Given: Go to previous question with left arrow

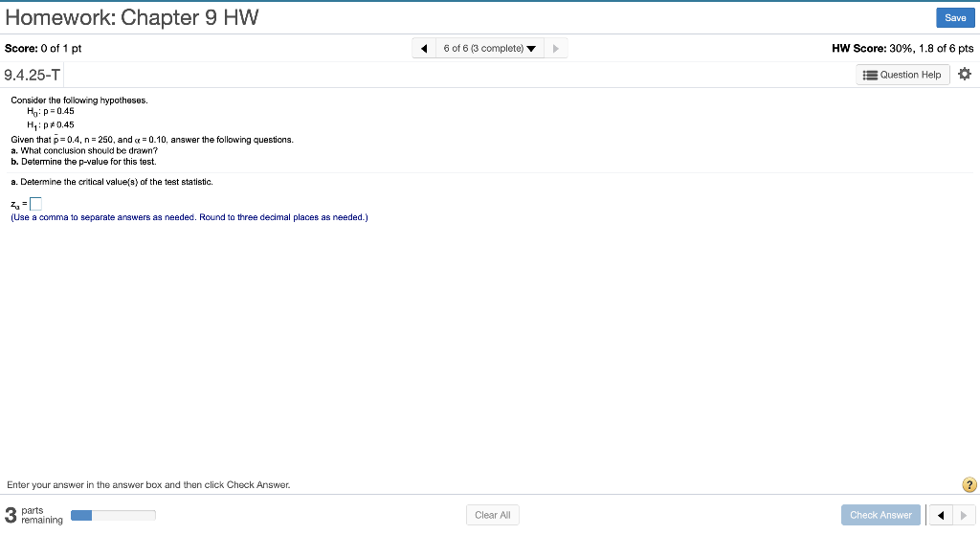Looking at the screenshot, I should 424,48.
